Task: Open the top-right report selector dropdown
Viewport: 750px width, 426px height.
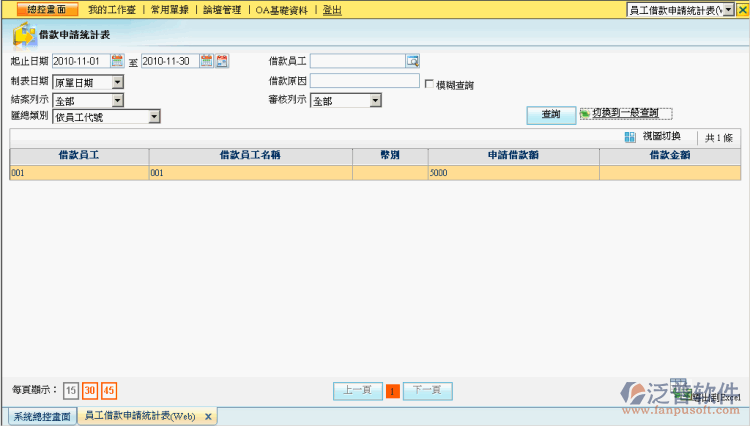Action: [728, 10]
